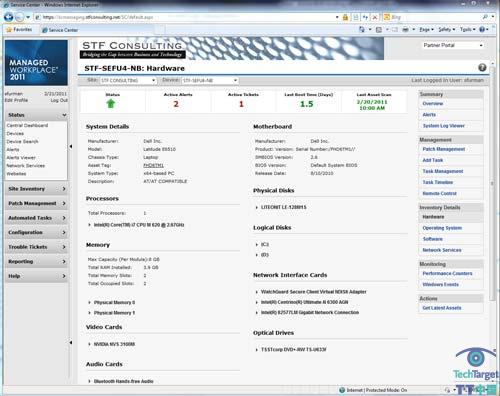Click the browser Back arrow button
This screenshot has height=396, width=500.
9,17
